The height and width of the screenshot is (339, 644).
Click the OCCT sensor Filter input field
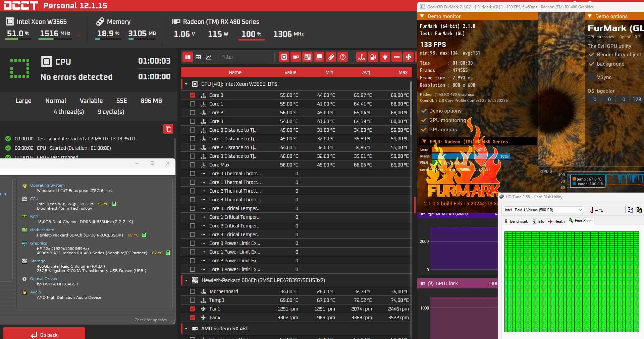tap(246, 57)
